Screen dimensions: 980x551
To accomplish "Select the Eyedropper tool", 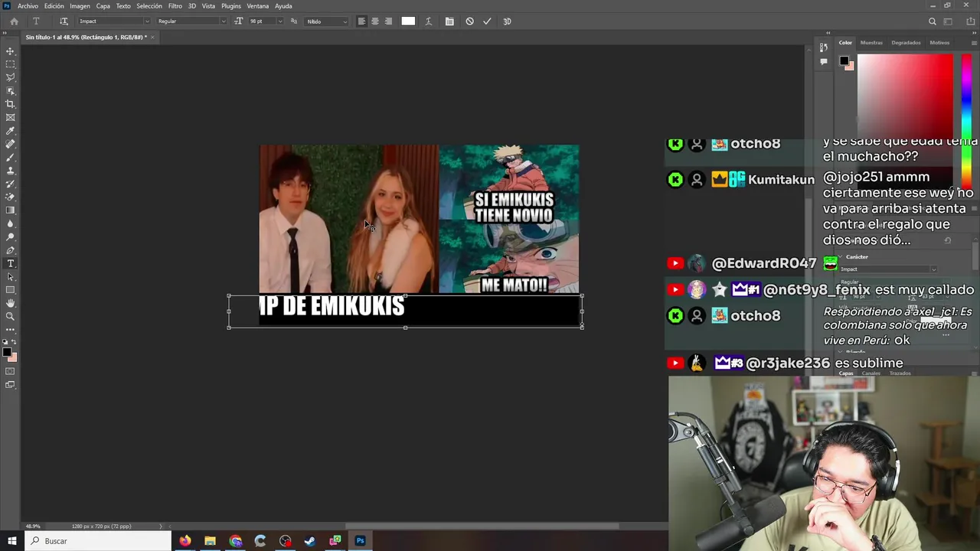I will [10, 131].
